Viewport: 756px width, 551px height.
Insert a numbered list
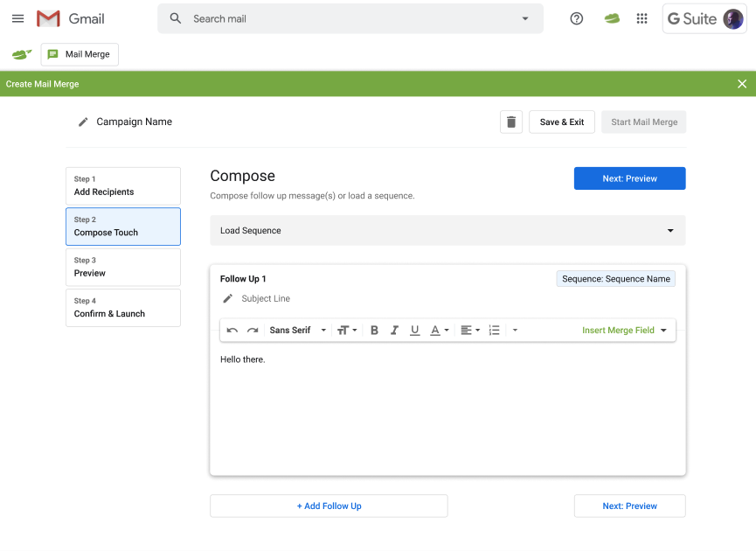[x=494, y=331]
